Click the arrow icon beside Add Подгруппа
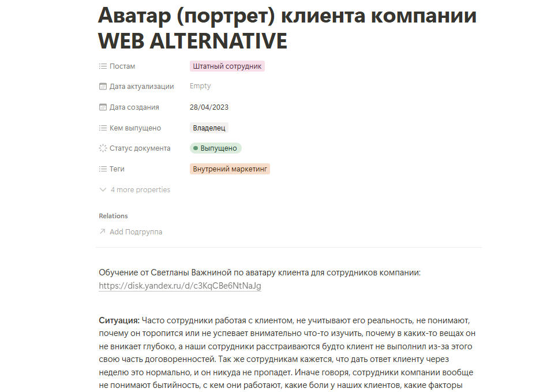 point(102,232)
